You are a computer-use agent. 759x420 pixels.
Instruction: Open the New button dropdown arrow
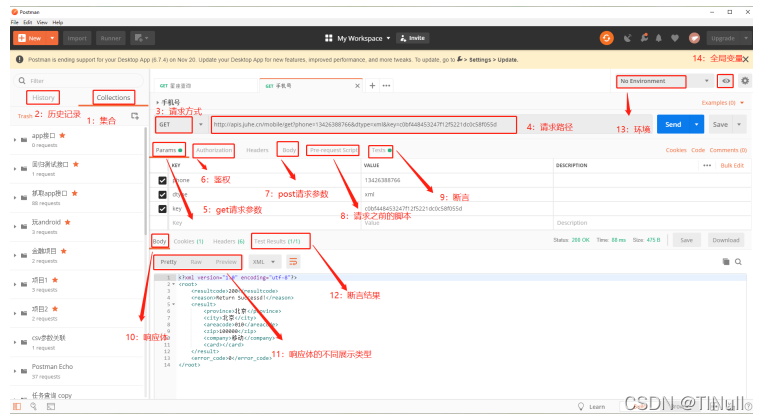52,38
